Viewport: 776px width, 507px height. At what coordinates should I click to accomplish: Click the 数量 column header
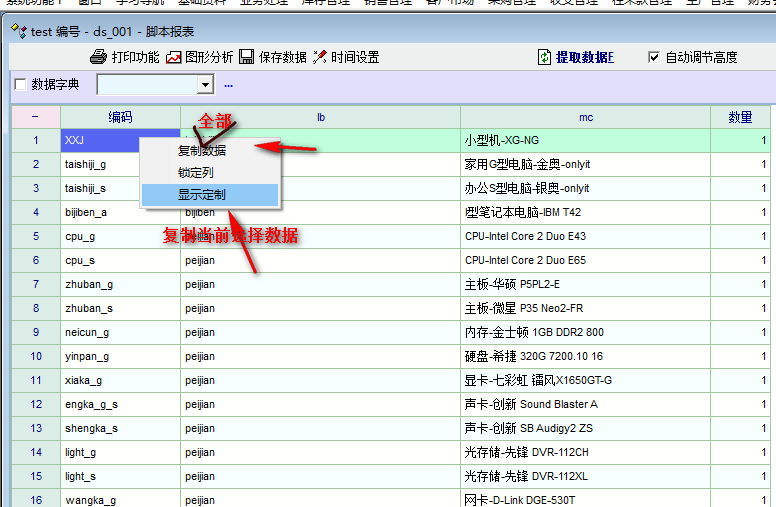tap(740, 117)
